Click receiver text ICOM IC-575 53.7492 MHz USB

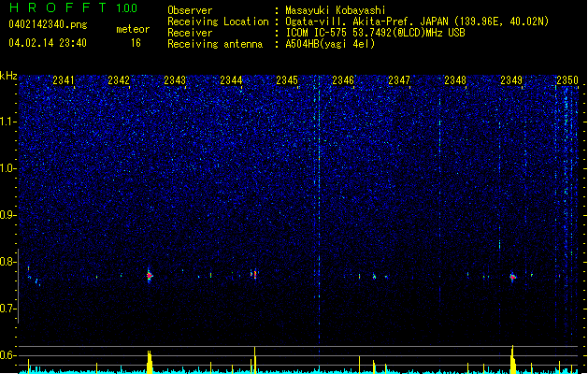[375, 33]
